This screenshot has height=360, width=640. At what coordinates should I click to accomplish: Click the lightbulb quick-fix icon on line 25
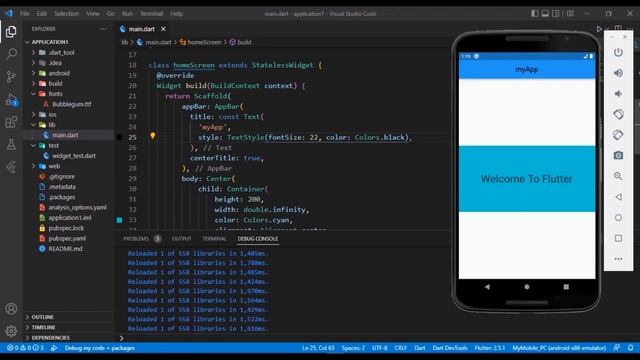(152, 136)
